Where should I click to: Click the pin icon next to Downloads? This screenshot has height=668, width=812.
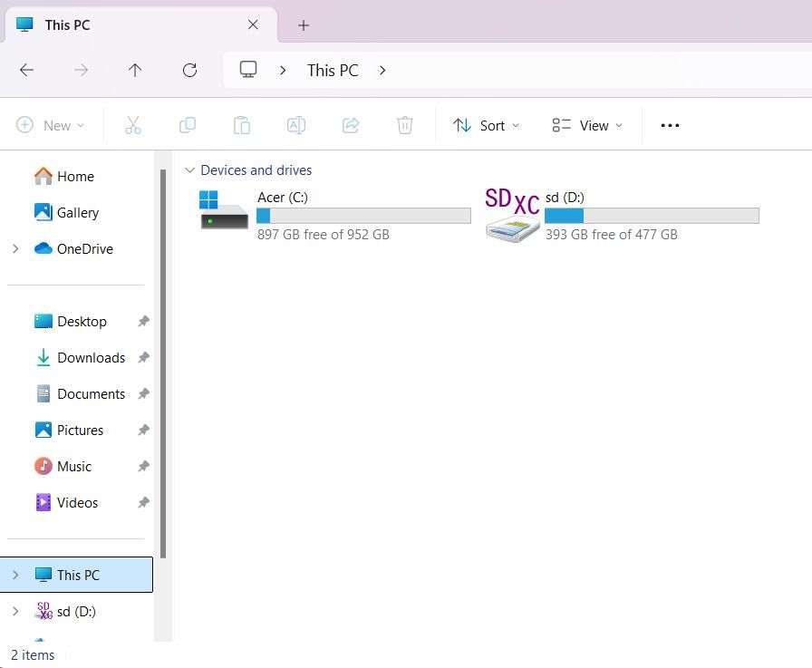pyautogui.click(x=143, y=358)
